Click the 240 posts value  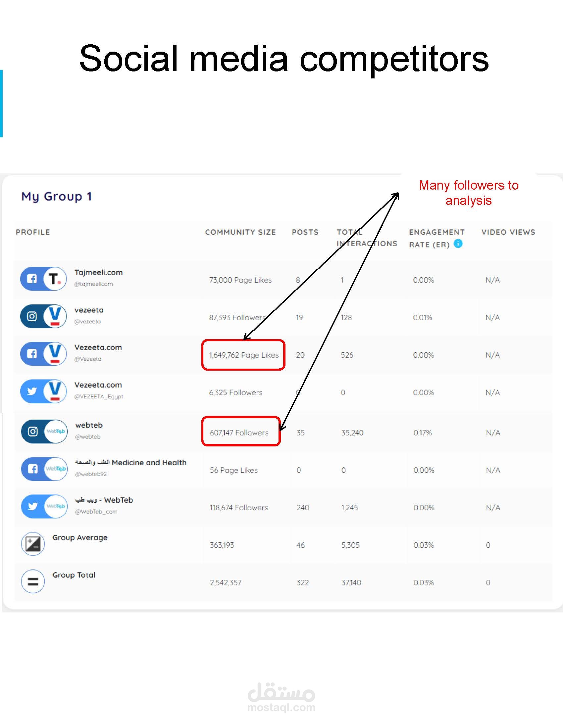[303, 508]
